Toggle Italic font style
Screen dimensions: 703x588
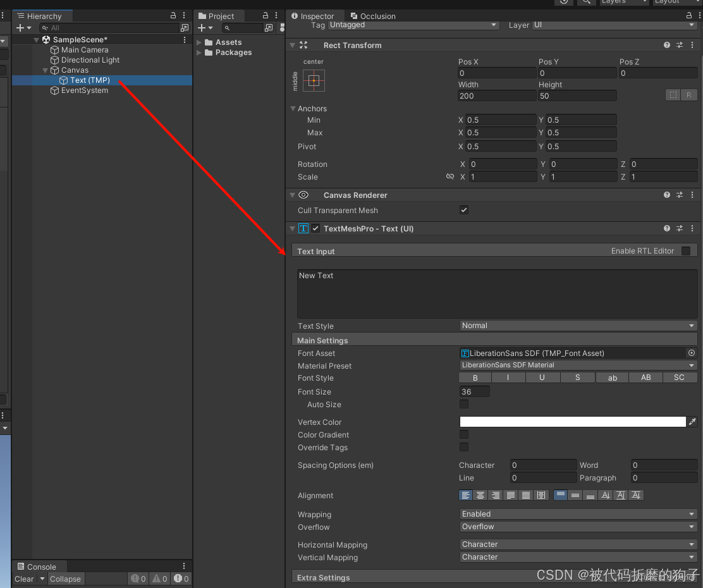coord(508,377)
